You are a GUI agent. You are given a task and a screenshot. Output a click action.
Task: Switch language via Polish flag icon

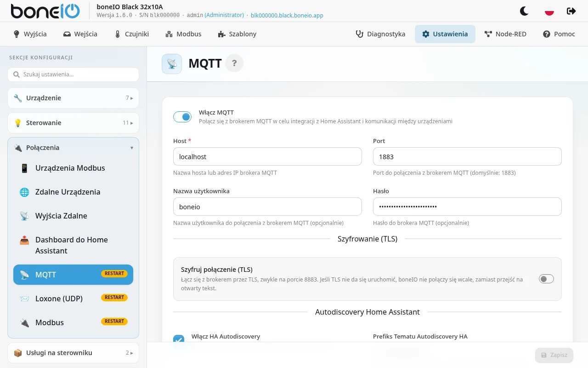[549, 11]
